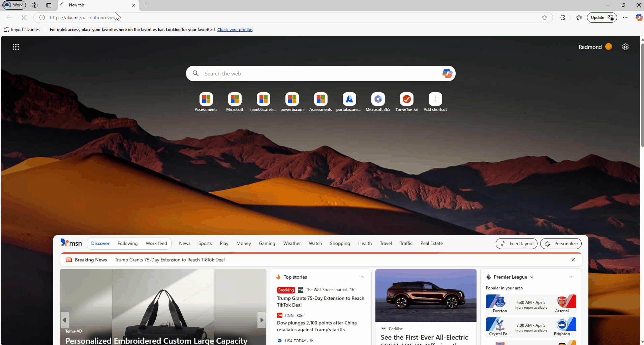Viewport: 644px width, 345px height.
Task: Open the app launcher waffle menu
Action: (x=16, y=46)
